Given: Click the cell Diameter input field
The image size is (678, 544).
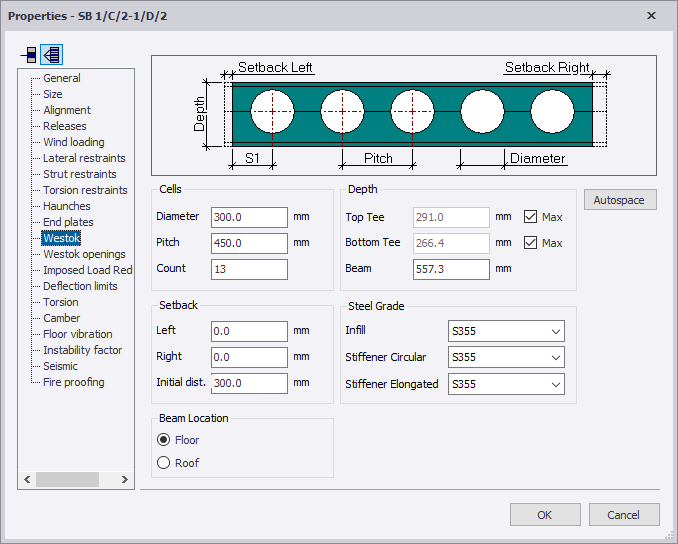Looking at the screenshot, I should (x=249, y=217).
